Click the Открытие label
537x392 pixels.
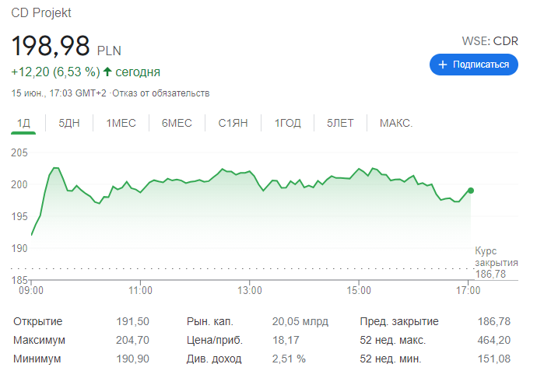[x=37, y=321]
